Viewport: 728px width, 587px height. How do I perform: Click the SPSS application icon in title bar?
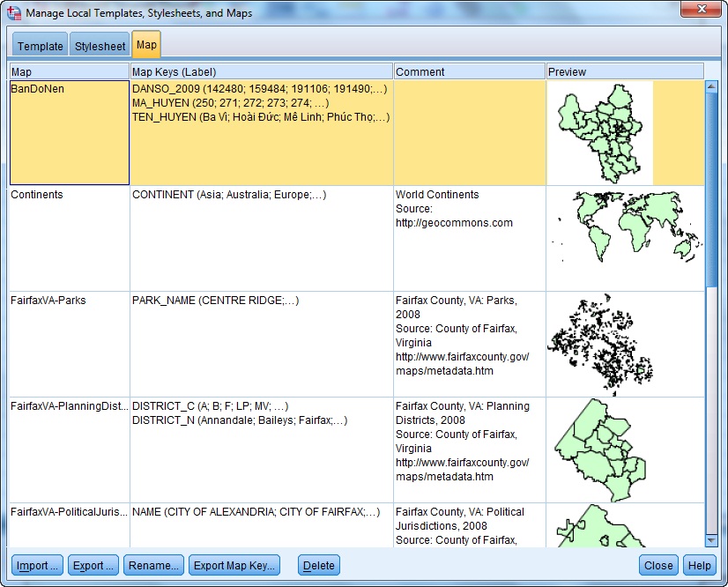pos(14,13)
